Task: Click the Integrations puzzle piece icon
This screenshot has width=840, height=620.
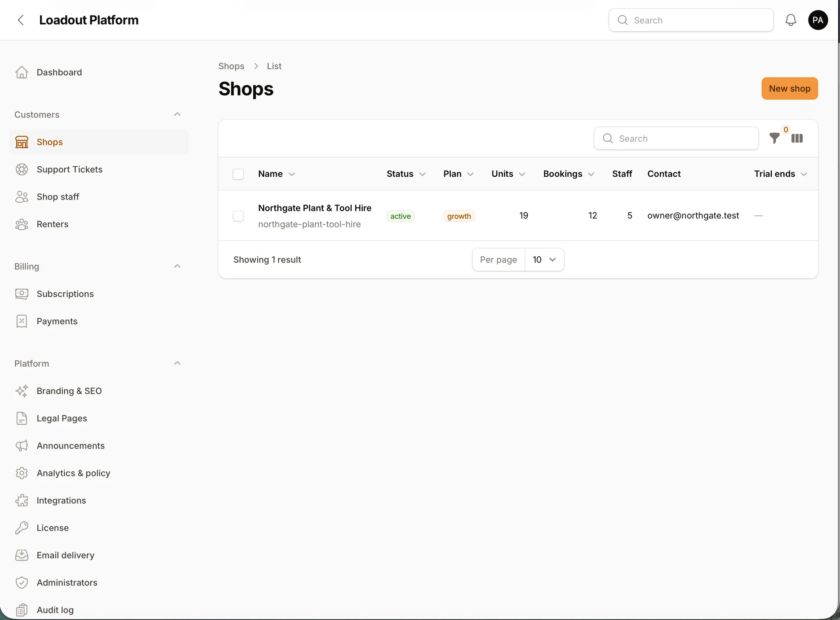Action: click(22, 501)
